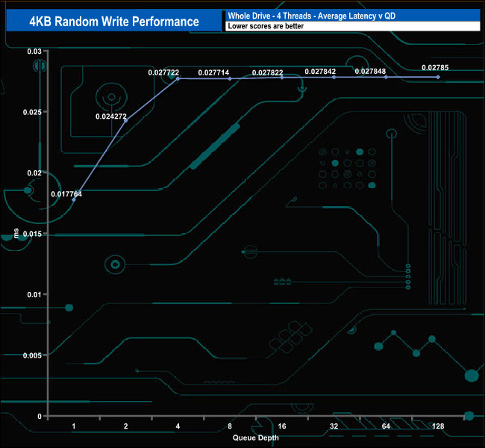
Task: Click the data point marker at queue depth 128
Action: (438, 77)
